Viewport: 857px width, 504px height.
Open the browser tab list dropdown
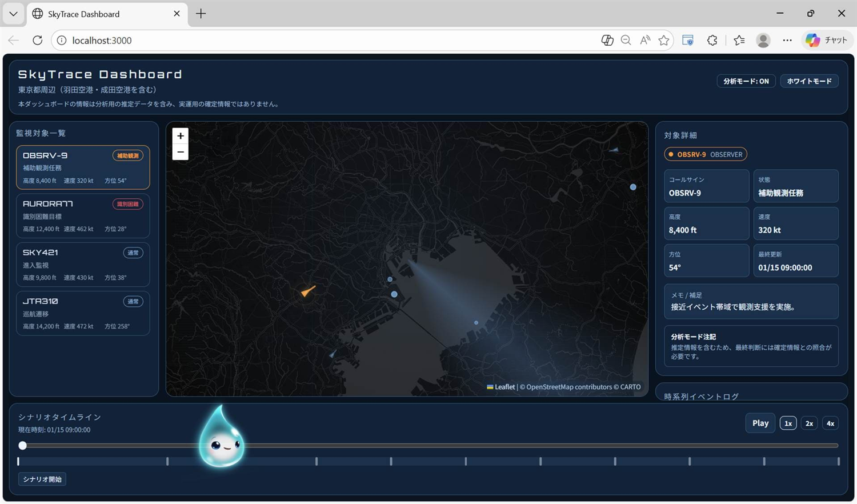13,14
